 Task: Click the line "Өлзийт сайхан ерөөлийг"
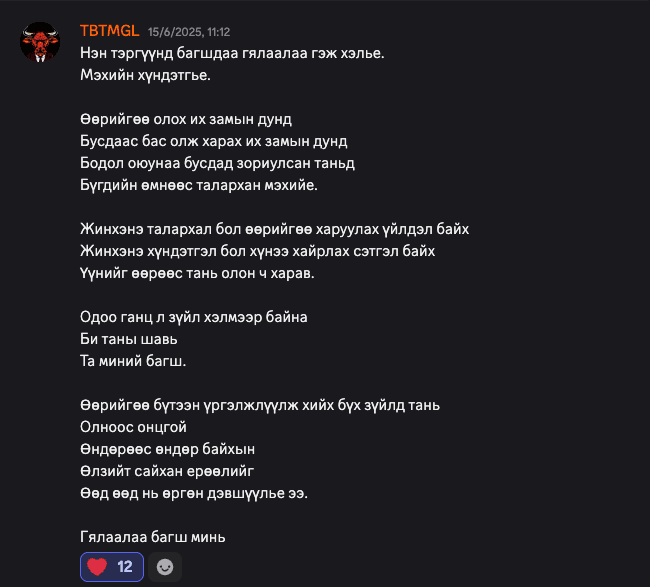[167, 471]
